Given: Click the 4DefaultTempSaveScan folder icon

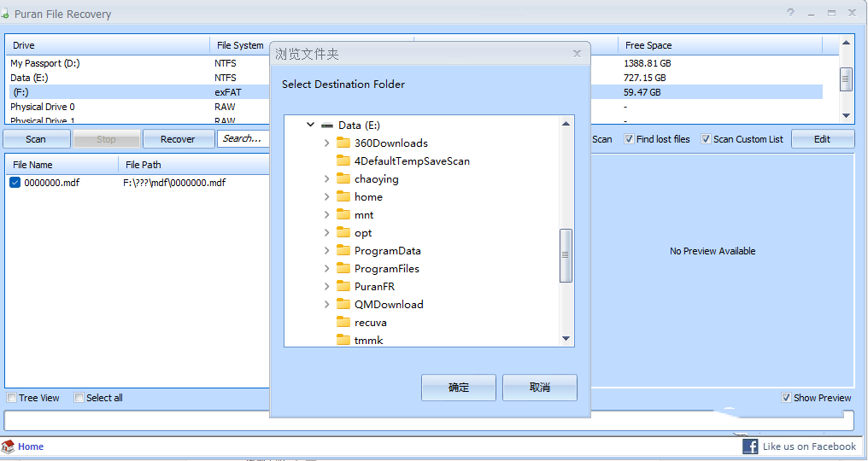Looking at the screenshot, I should 343,161.
